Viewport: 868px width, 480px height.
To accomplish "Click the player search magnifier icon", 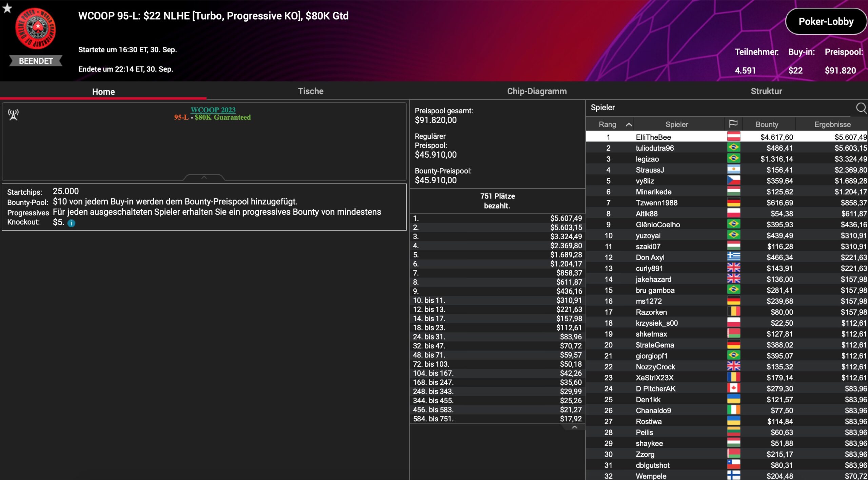I will tap(861, 108).
